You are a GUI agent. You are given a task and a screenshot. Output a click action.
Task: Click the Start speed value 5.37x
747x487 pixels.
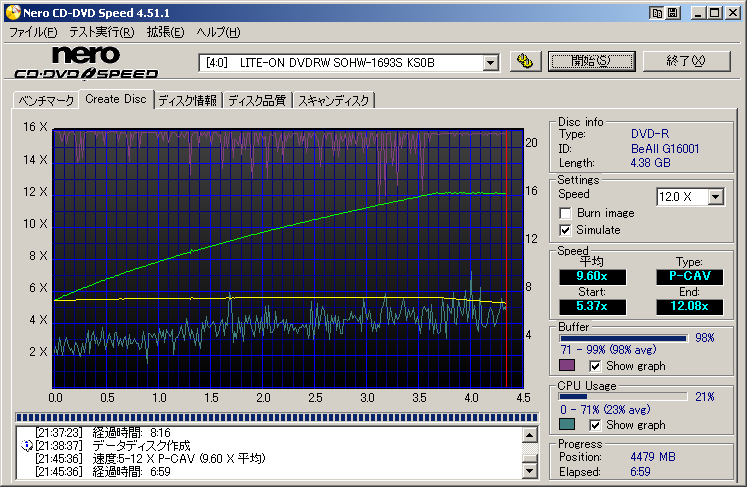[x=592, y=306]
